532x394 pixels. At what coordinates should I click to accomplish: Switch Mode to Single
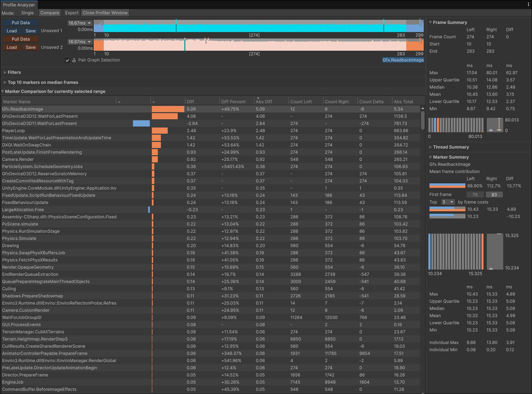coord(27,13)
